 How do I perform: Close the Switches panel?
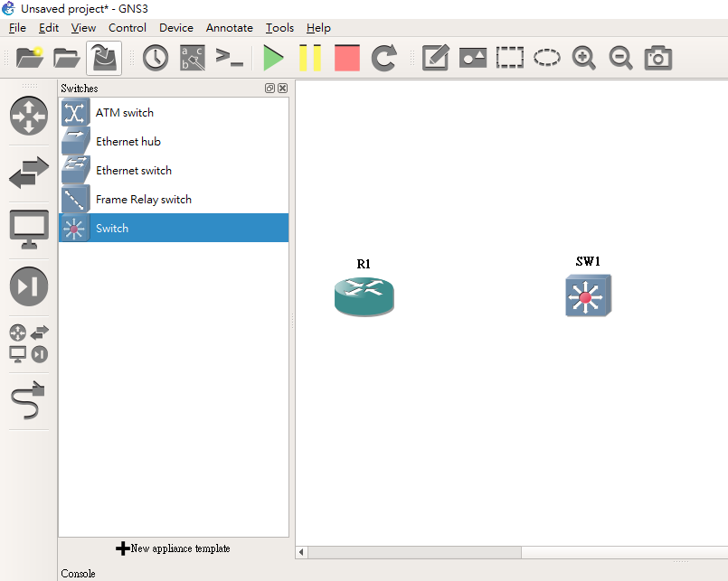click(282, 89)
